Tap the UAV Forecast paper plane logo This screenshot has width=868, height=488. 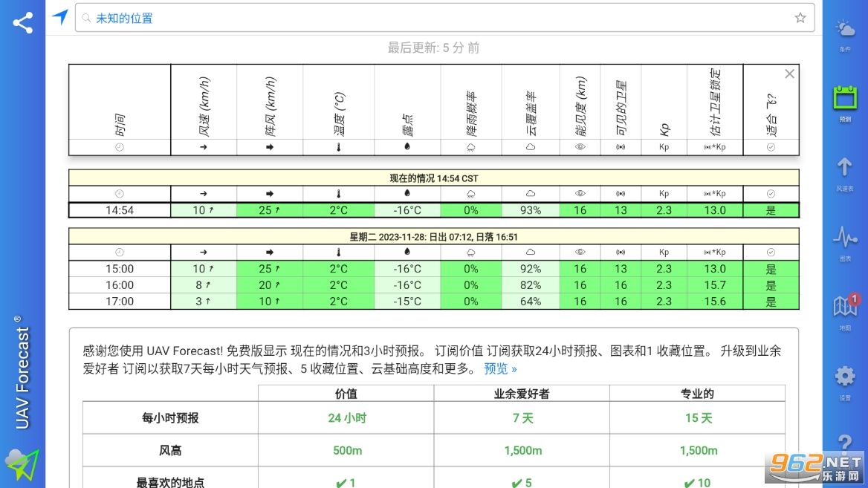22,465
